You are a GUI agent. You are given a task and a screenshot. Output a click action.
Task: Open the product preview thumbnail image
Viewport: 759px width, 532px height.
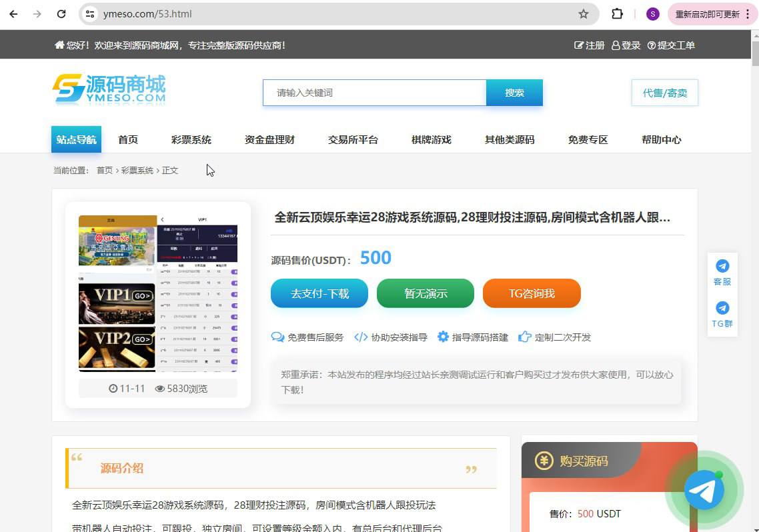pyautogui.click(x=158, y=293)
